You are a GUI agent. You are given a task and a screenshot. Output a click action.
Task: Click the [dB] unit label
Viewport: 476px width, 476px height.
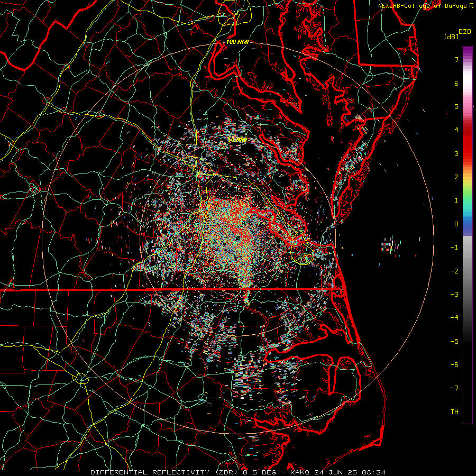pyautogui.click(x=451, y=36)
